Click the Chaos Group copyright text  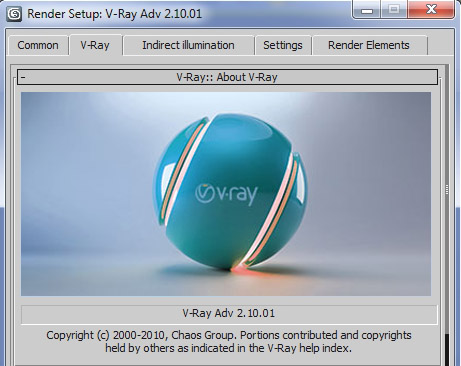coord(229,342)
